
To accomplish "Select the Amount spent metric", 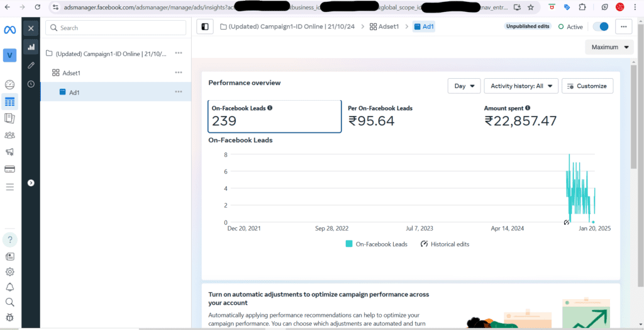I will [521, 117].
